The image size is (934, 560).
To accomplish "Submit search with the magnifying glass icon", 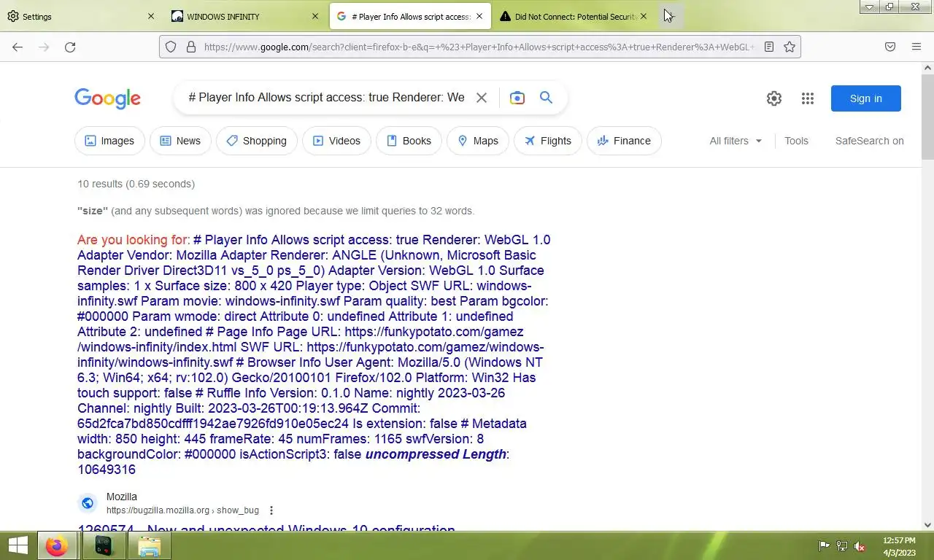I will 546,98.
